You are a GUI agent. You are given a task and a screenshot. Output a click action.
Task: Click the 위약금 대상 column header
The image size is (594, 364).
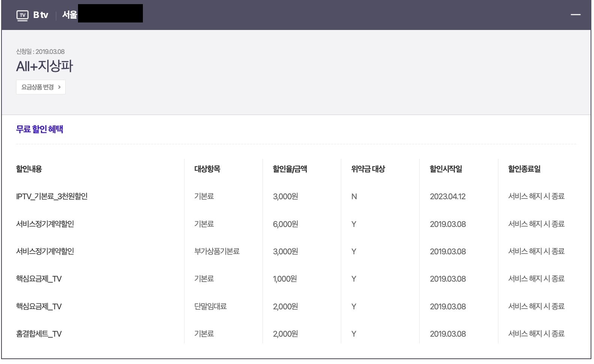(x=368, y=169)
